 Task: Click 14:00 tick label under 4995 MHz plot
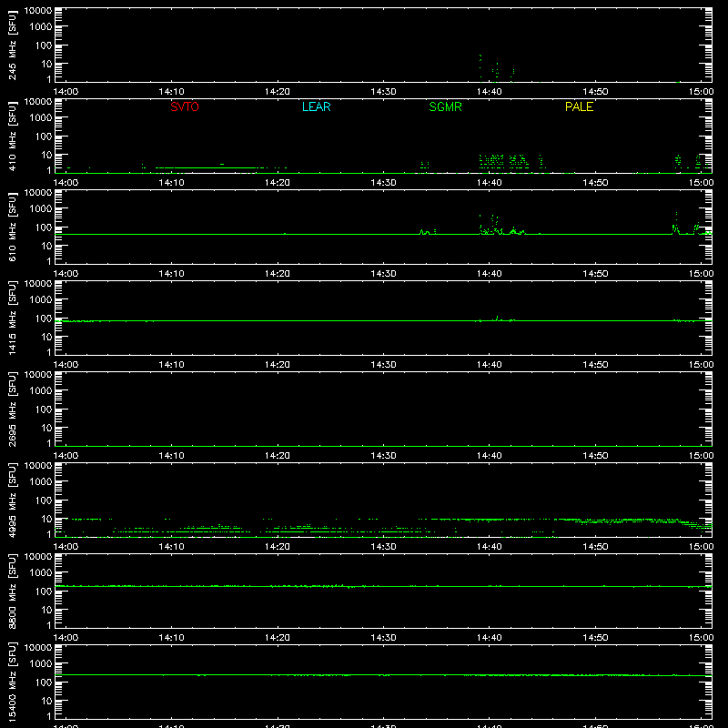66,547
